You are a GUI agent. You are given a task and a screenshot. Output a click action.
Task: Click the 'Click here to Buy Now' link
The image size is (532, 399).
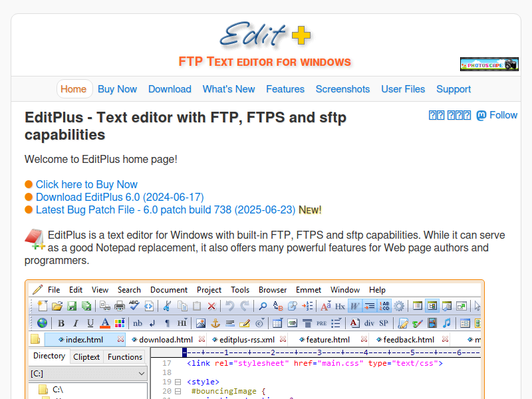(86, 185)
